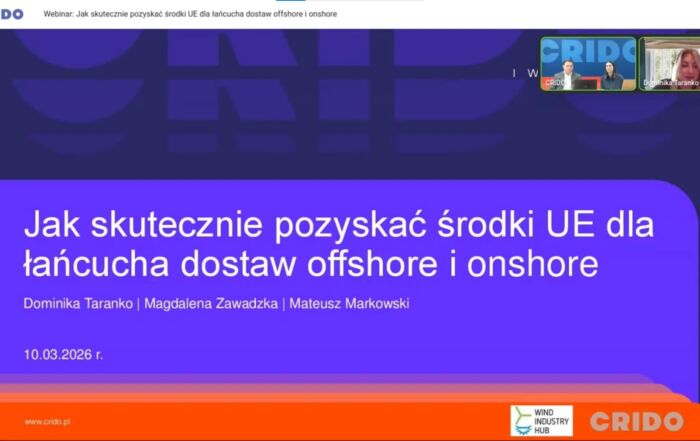The width and height of the screenshot is (700, 441).
Task: Click presenter name Magdalena Zawadzka on the slide
Action: 212,303
